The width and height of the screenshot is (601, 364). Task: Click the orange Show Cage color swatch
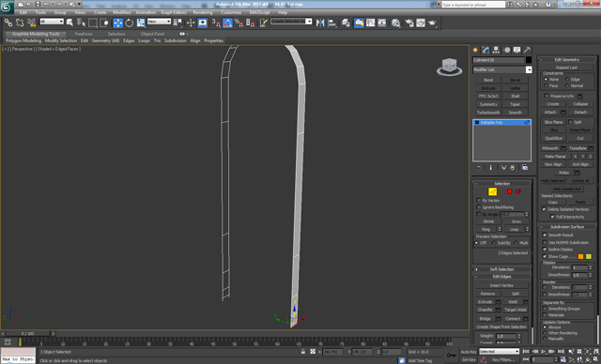point(580,256)
